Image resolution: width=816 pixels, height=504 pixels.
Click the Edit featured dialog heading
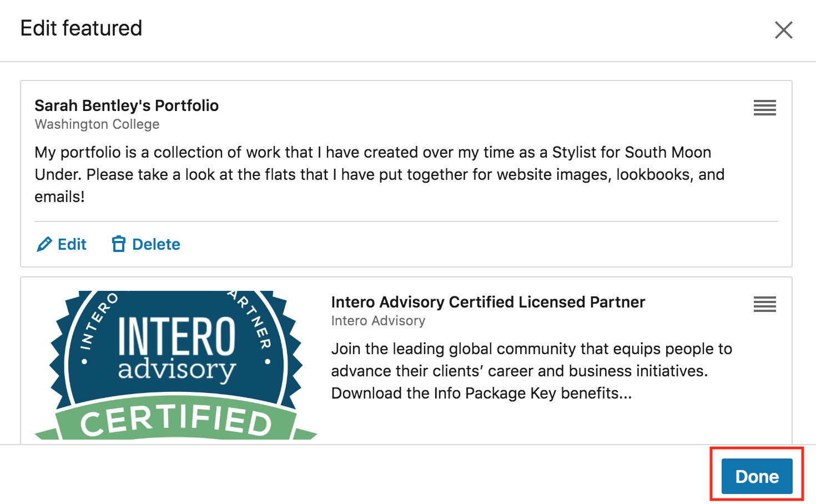(82, 28)
